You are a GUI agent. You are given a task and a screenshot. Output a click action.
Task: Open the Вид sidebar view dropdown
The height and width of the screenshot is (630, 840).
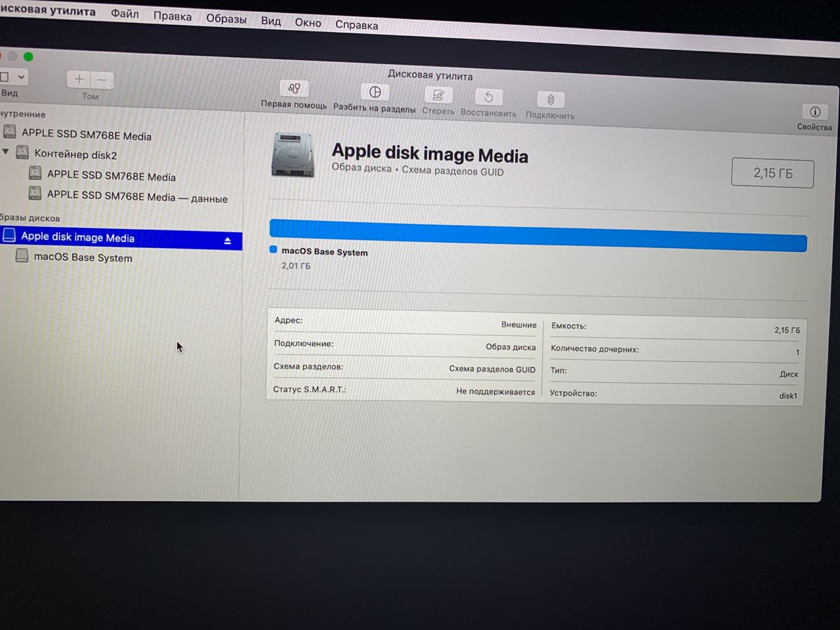pos(13,77)
